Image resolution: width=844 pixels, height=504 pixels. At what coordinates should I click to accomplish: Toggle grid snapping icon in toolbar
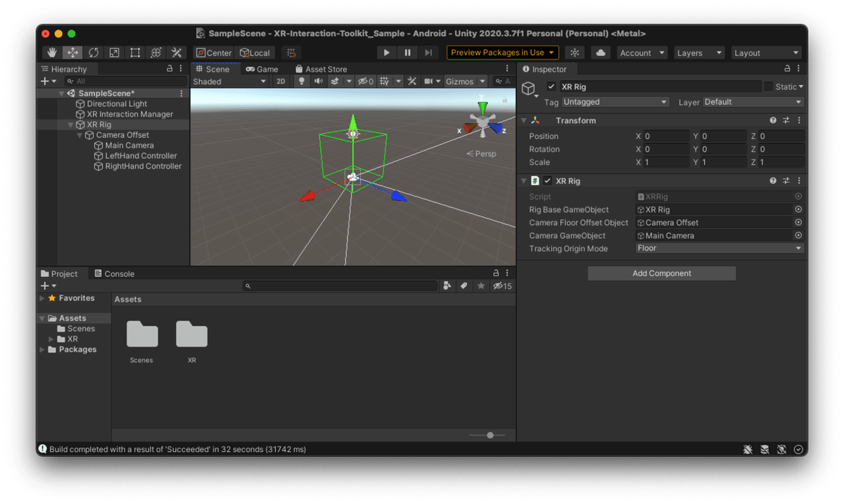pos(291,53)
